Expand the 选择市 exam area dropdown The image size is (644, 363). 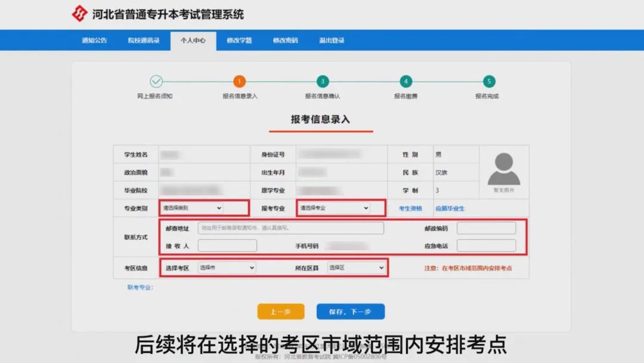pyautogui.click(x=225, y=267)
